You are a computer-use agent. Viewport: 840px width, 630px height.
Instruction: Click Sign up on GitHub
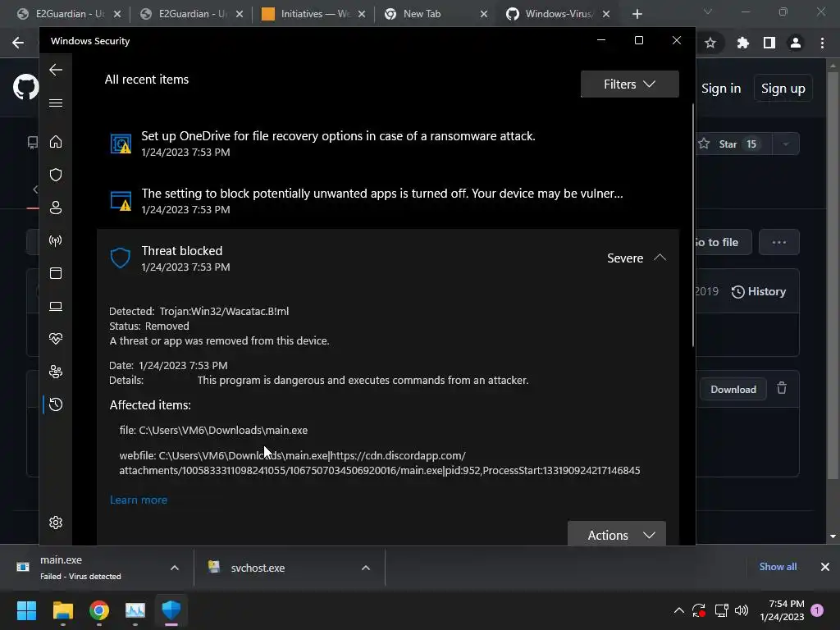pyautogui.click(x=783, y=89)
